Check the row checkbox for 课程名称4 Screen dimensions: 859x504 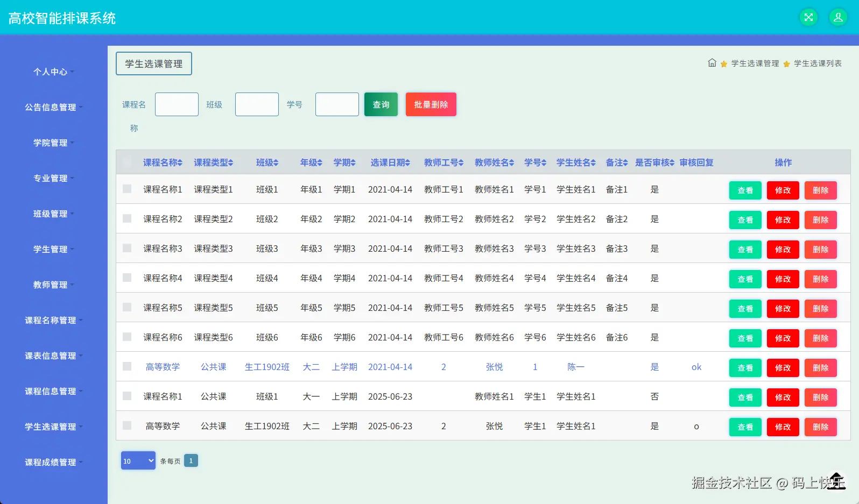127,278
